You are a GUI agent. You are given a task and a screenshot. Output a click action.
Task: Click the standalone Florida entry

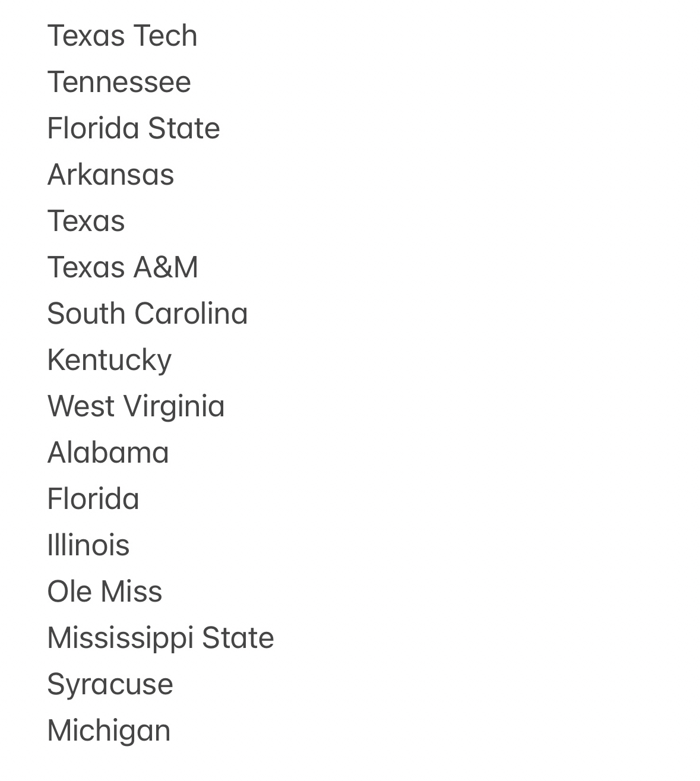click(93, 499)
